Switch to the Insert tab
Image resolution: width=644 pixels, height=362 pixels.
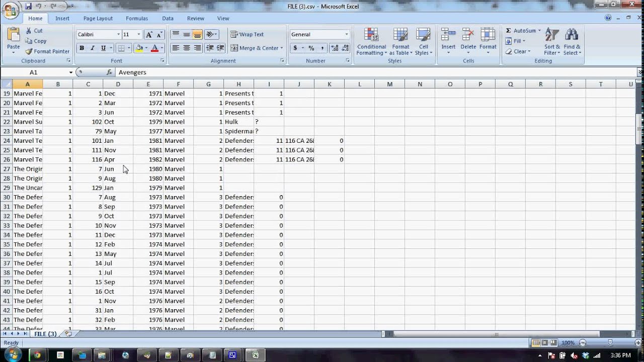pos(62,18)
